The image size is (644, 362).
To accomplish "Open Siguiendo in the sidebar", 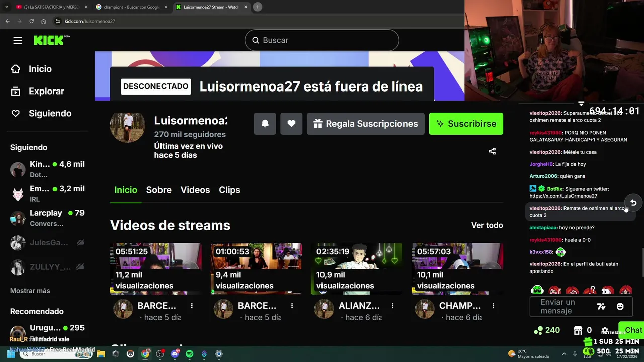I will click(x=41, y=113).
